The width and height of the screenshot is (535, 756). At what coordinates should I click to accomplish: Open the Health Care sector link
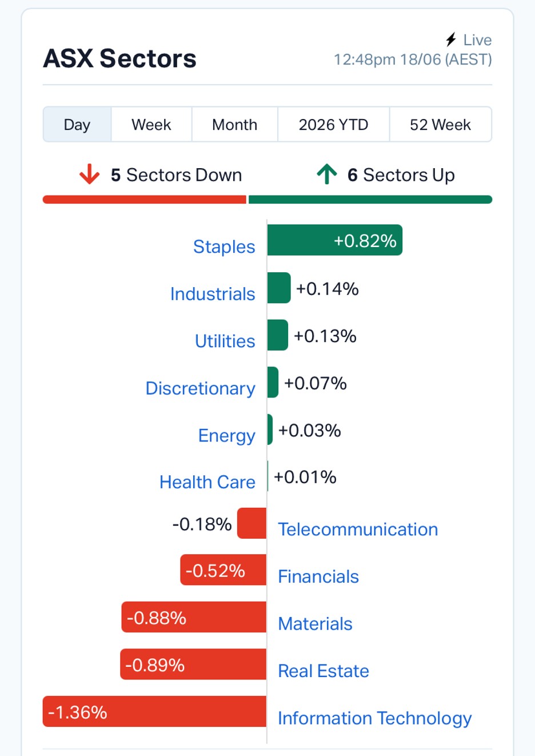[x=207, y=482]
